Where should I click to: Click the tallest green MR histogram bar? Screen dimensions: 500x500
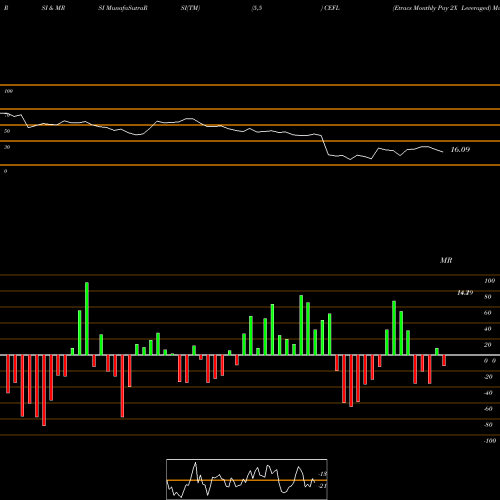(87, 319)
